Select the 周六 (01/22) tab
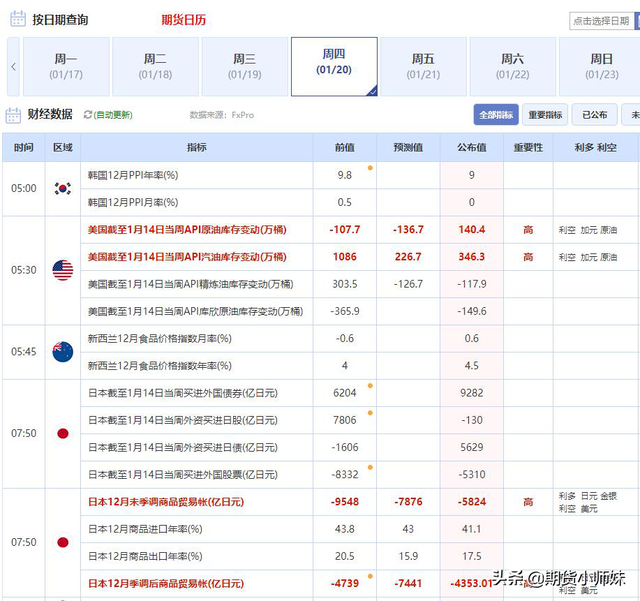640x601 pixels. coord(513,67)
